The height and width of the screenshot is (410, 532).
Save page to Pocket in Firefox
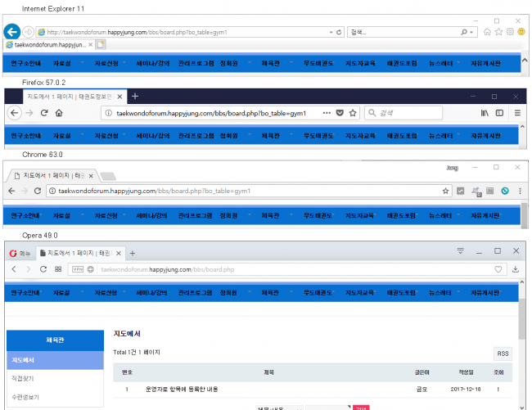340,113
